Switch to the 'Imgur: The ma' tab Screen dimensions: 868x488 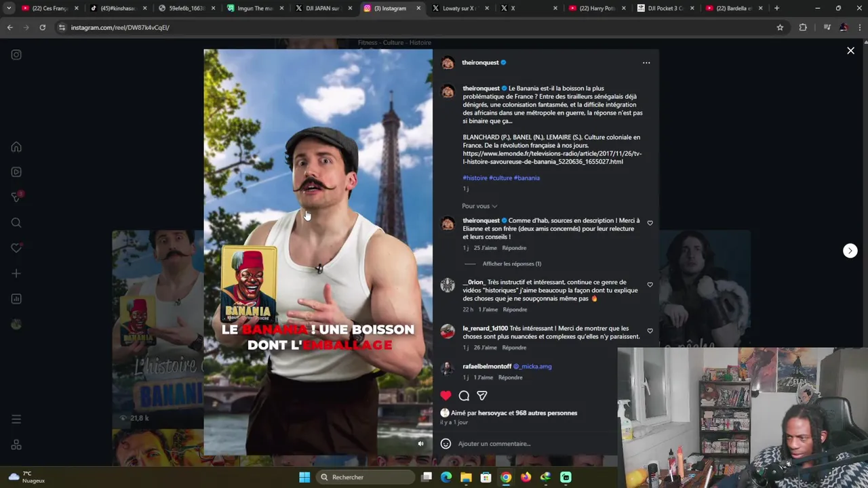pyautogui.click(x=255, y=8)
